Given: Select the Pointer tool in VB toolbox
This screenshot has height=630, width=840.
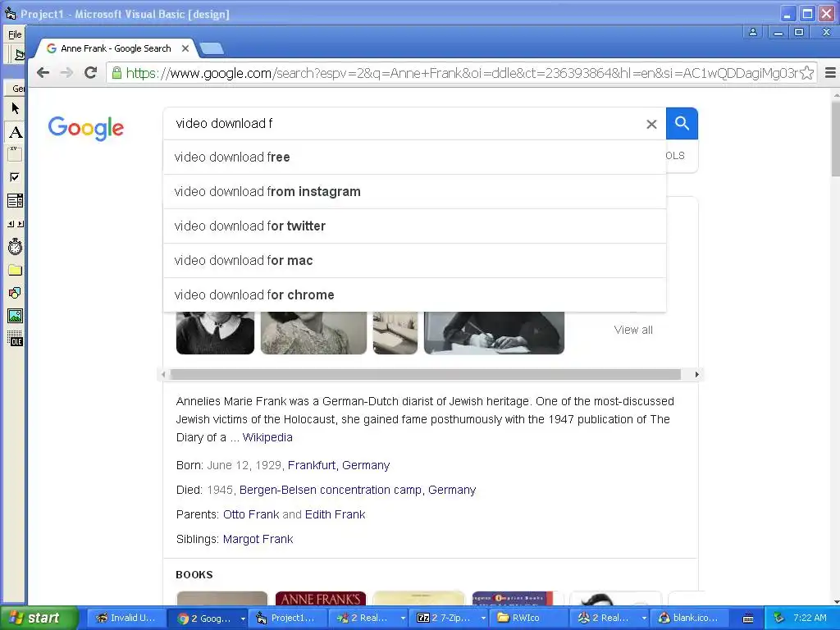Looking at the screenshot, I should pyautogui.click(x=15, y=109).
